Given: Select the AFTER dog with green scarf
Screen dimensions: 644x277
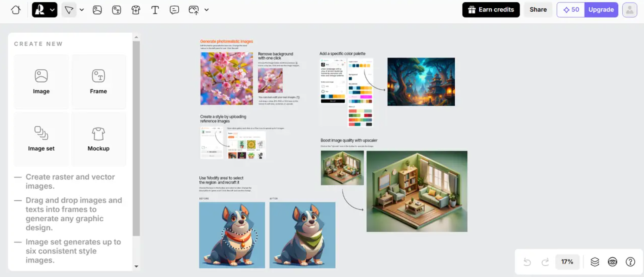Looking at the screenshot, I should [x=302, y=235].
